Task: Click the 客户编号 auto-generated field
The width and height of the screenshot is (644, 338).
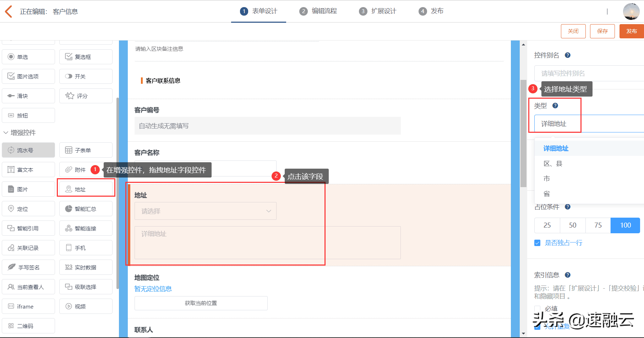Action: click(268, 126)
